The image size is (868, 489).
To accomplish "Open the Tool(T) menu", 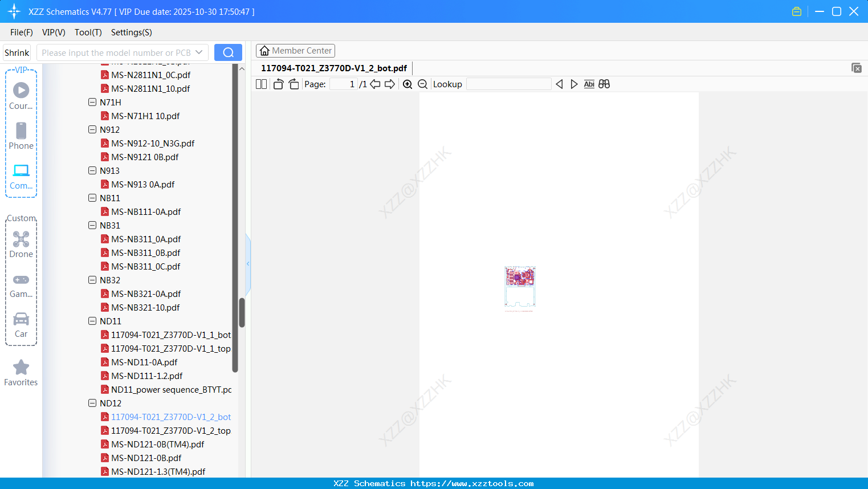I will pos(88,32).
